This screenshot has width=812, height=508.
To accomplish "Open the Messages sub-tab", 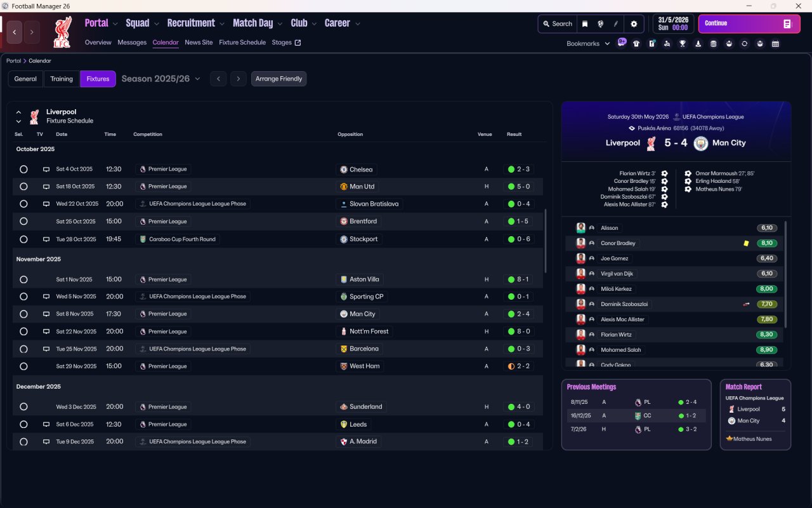I will [x=132, y=43].
